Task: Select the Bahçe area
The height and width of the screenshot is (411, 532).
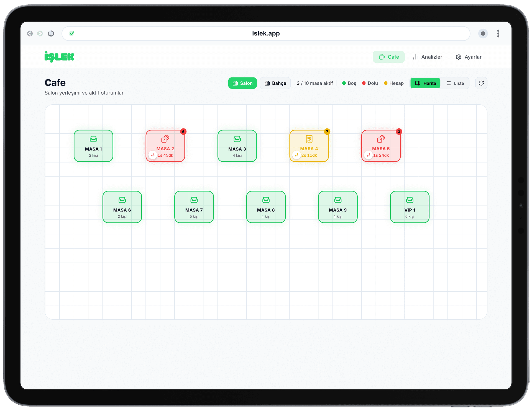Action: pyautogui.click(x=275, y=83)
